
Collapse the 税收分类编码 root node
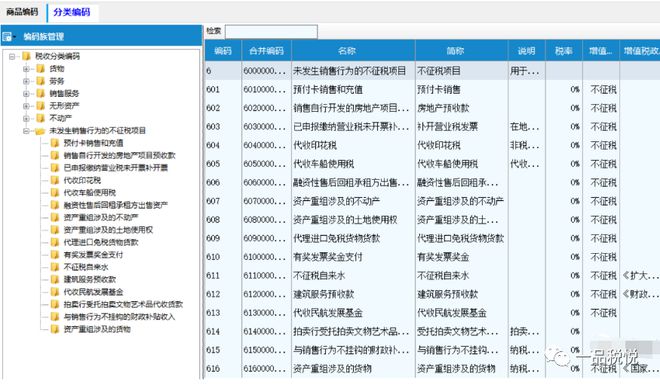pyautogui.click(x=12, y=56)
